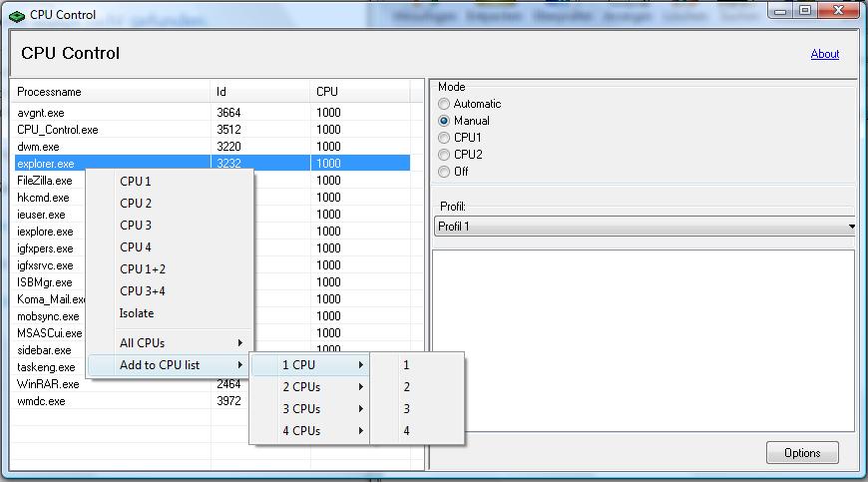Open the About link
Screen dimensions: 868x483
tap(825, 54)
